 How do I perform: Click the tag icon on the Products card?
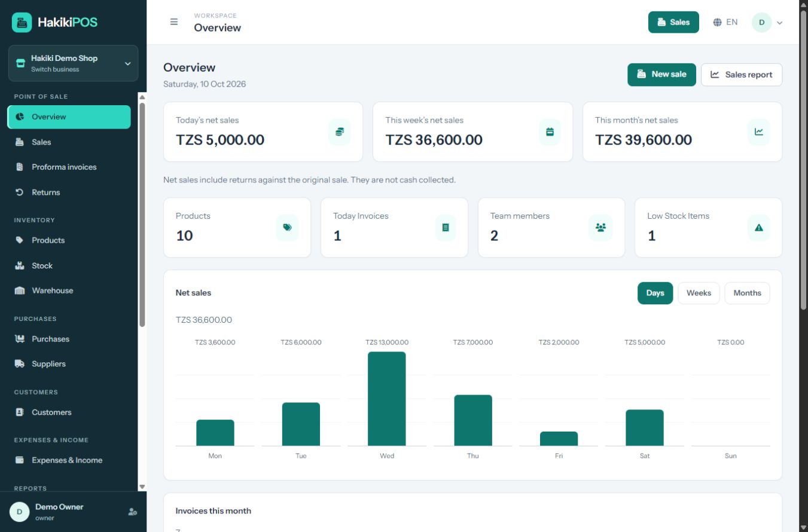(287, 228)
